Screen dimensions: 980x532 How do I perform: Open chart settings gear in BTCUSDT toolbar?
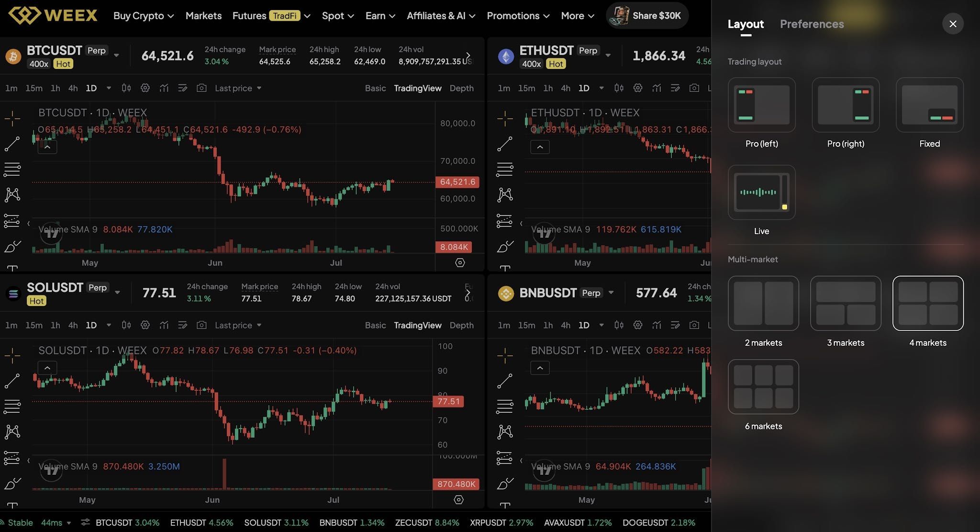point(145,88)
